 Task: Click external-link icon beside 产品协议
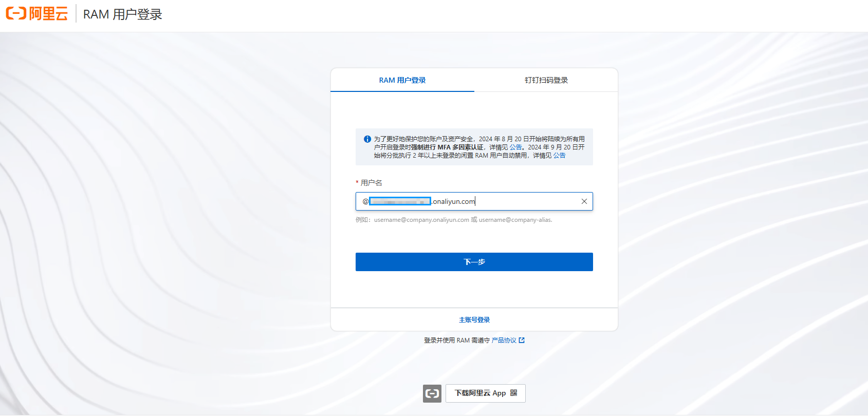522,340
